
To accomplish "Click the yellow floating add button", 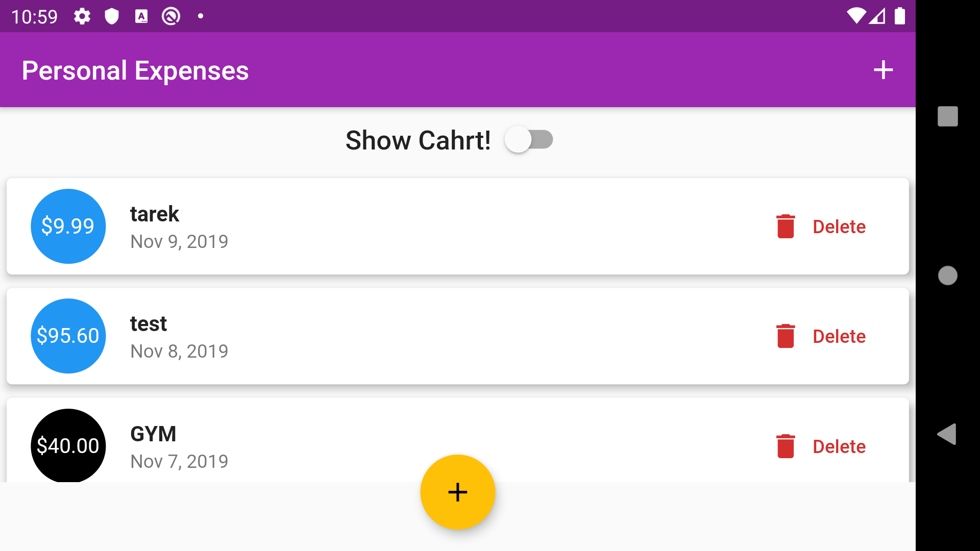I will pyautogui.click(x=456, y=492).
